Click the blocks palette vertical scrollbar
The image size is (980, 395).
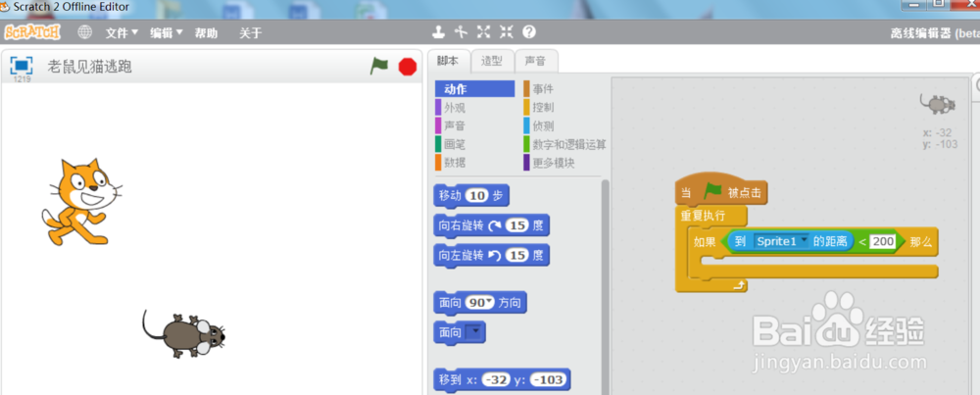click(605, 287)
